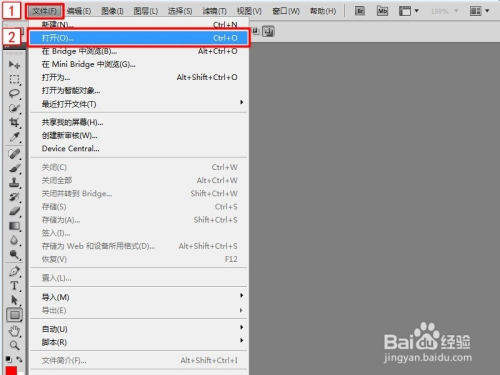Viewport: 500px width, 375px height.
Task: Select the Brush tool
Action: point(14,168)
